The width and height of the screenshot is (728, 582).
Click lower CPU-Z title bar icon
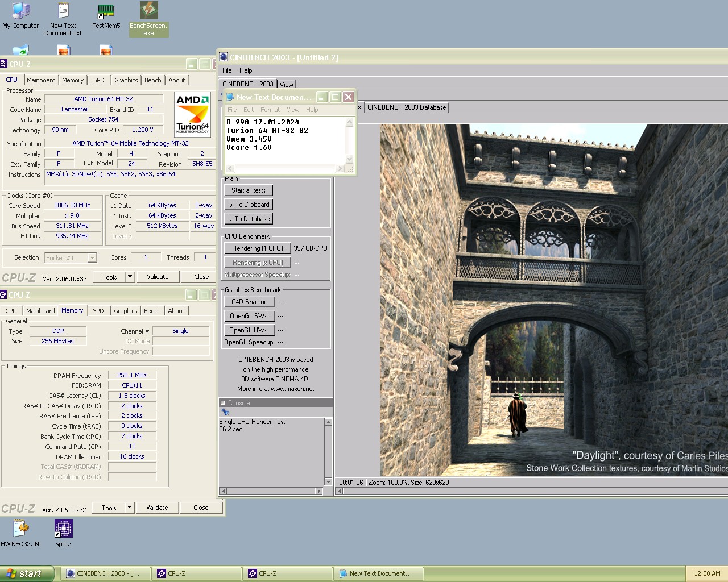(3, 295)
